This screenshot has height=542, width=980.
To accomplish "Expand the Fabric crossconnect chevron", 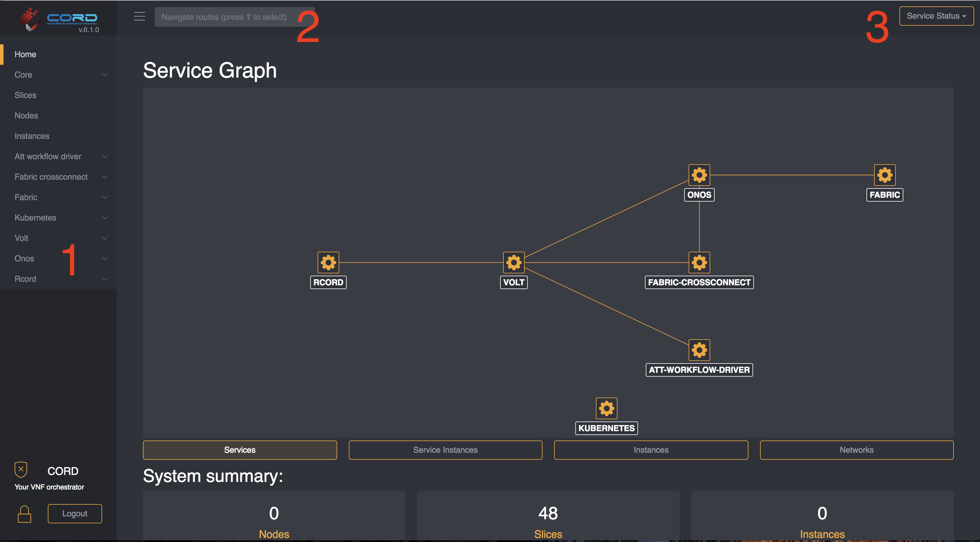I will click(x=105, y=177).
